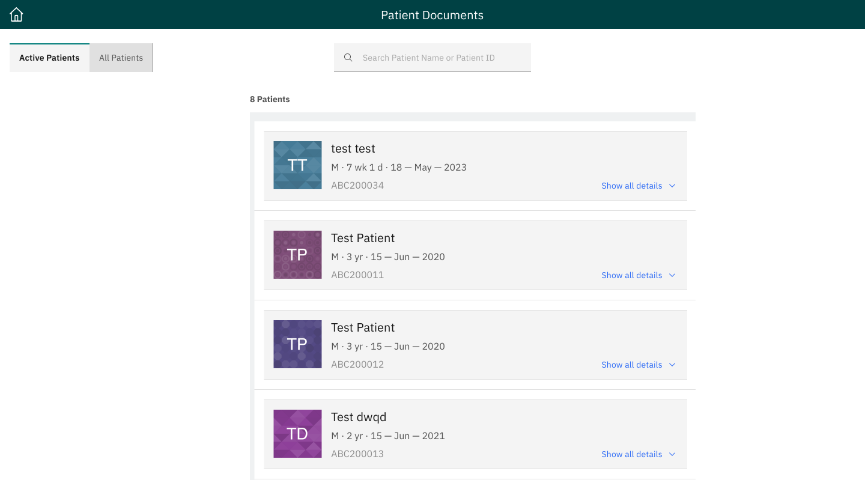865x504 pixels.
Task: Click Show all details on test test card
Action: click(x=631, y=186)
